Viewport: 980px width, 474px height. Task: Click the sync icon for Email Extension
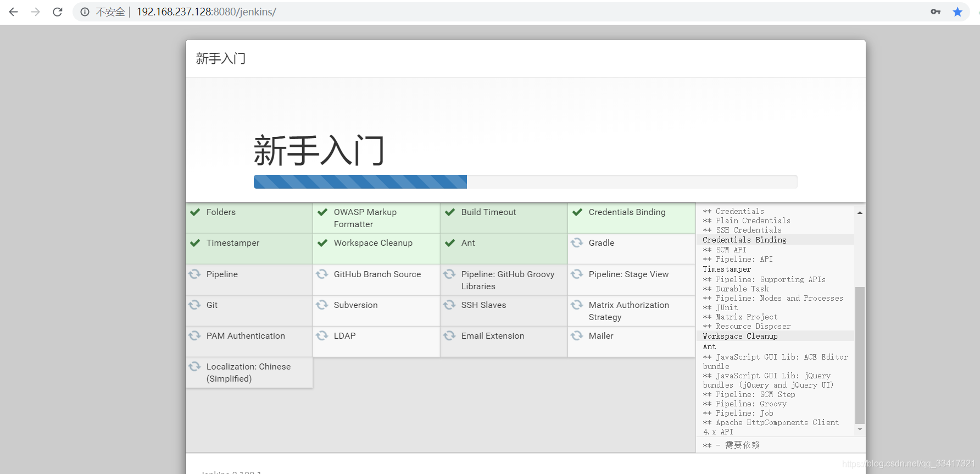coord(449,335)
